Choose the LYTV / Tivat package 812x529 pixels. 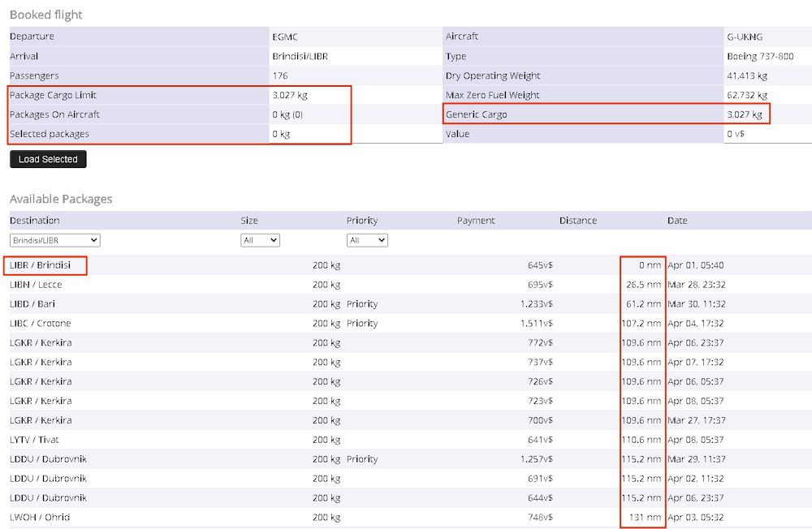[34, 440]
